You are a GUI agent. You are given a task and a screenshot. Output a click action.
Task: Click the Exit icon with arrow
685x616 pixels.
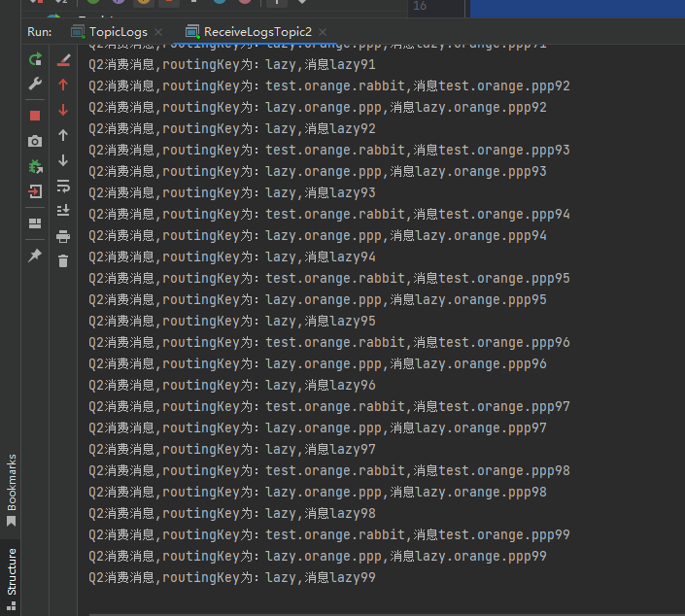click(x=35, y=191)
